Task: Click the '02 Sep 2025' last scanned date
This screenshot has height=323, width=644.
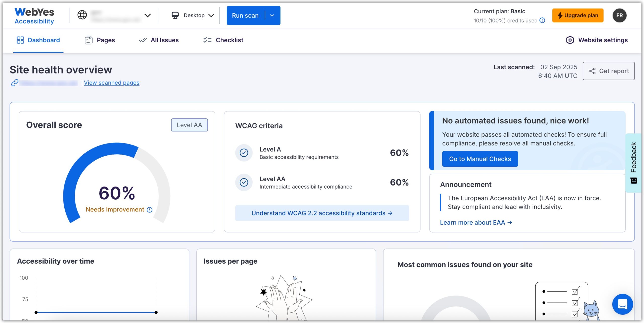Action: click(x=559, y=67)
